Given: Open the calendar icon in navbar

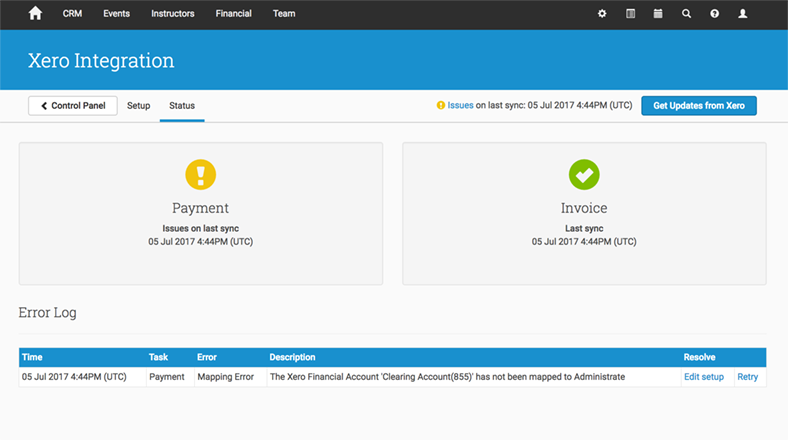Looking at the screenshot, I should [x=658, y=14].
